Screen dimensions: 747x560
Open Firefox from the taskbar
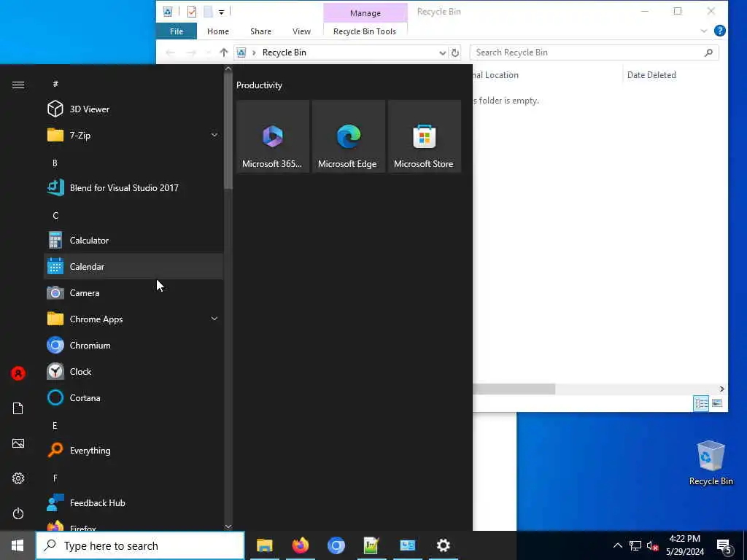point(300,545)
